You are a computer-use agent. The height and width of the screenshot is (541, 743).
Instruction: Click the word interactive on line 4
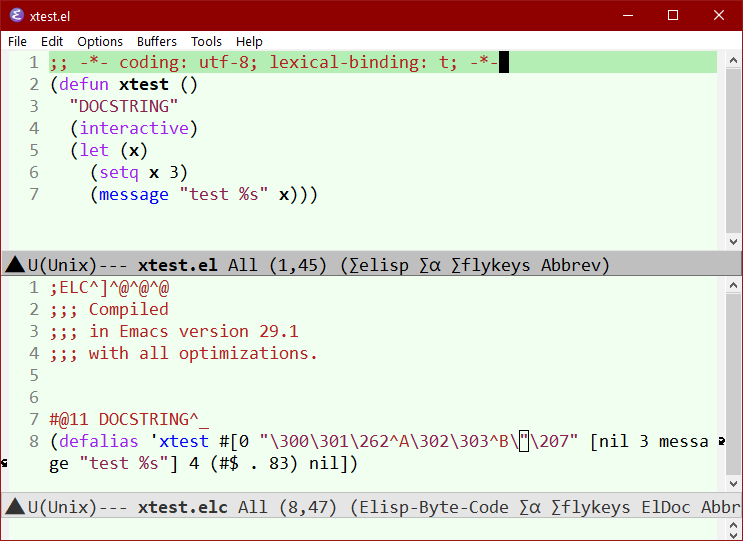coord(134,128)
